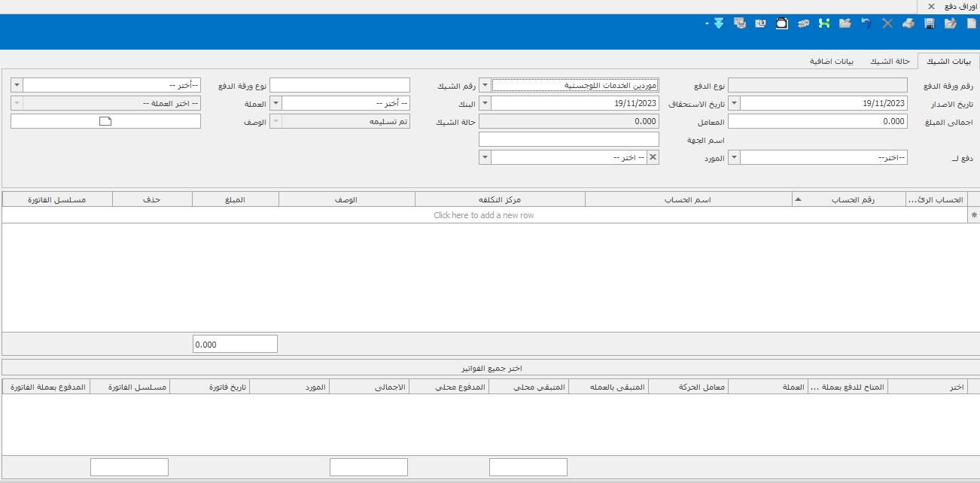Expand the نوع ورقة الدفع dropdown

coord(17,85)
